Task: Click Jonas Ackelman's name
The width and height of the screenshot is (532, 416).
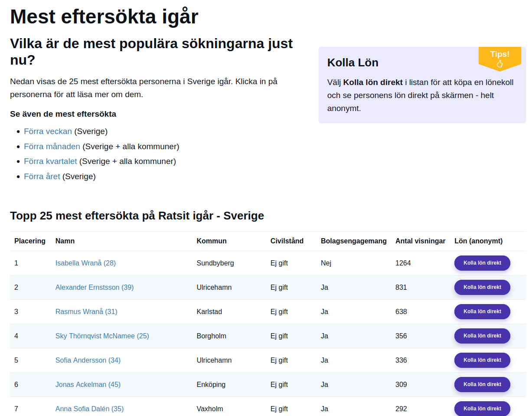Action: tap(88, 385)
